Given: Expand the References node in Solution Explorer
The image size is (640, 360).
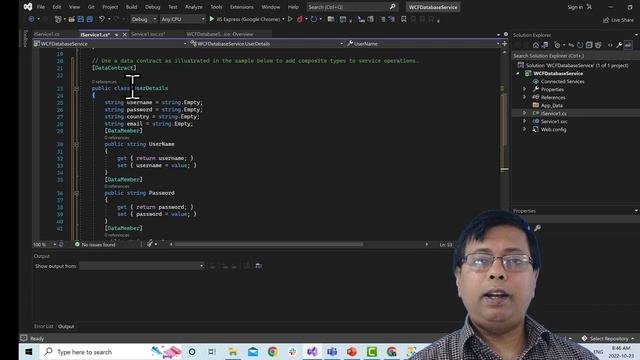Looking at the screenshot, I should tap(525, 97).
